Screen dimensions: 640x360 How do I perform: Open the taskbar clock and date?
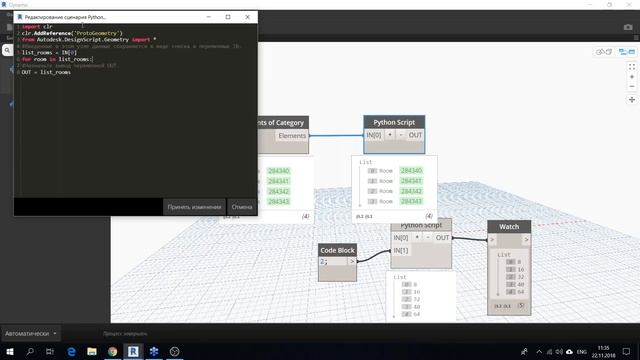pos(603,351)
